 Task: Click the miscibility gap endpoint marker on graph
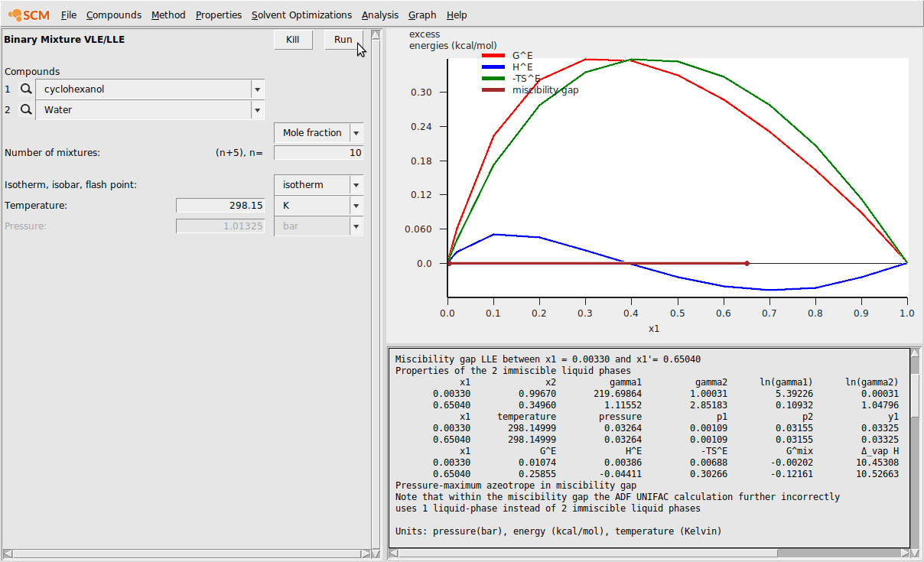point(747,264)
